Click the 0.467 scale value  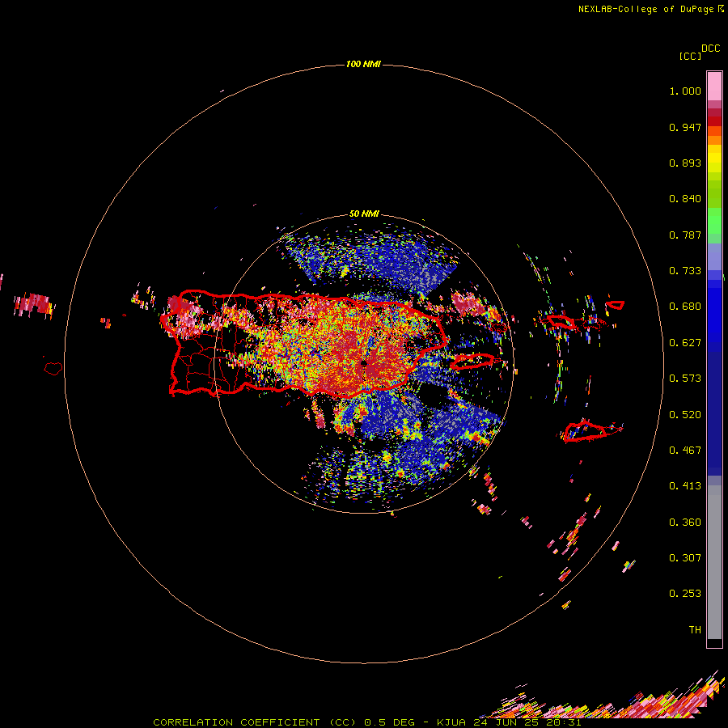click(x=685, y=451)
